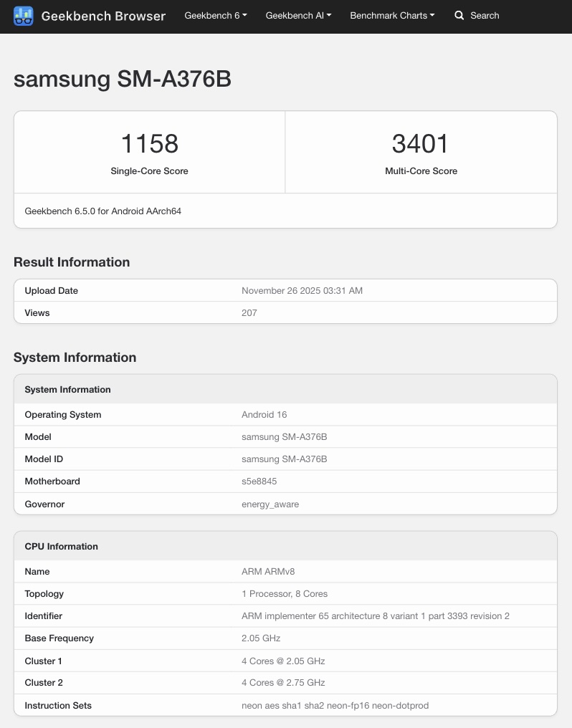Open the Geekbench 6 dropdown menu

(215, 16)
